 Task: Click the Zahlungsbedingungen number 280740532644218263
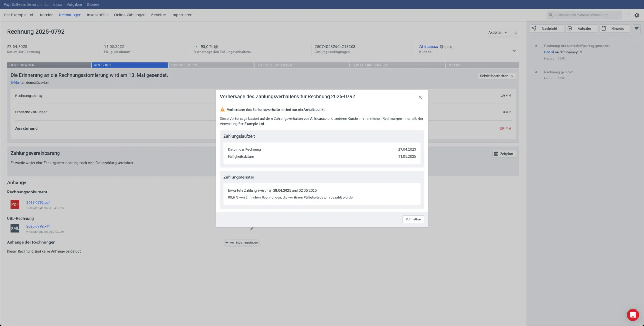click(x=335, y=46)
